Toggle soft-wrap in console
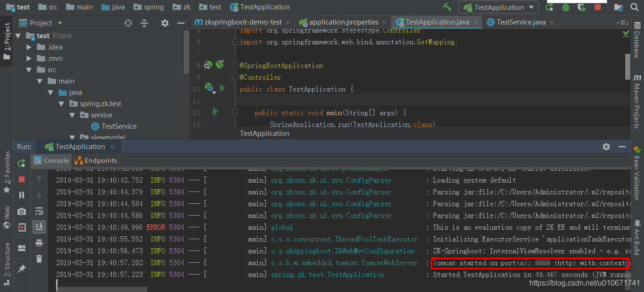The image size is (644, 292). pyautogui.click(x=39, y=211)
